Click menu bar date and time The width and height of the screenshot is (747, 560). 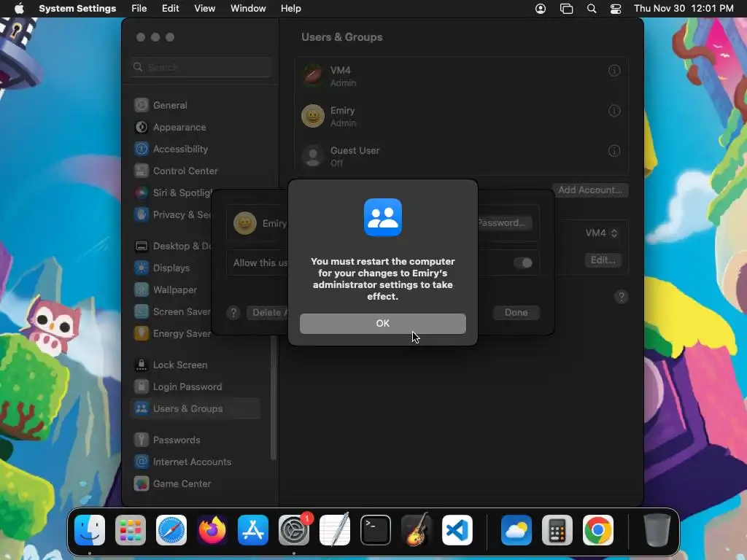coord(684,9)
